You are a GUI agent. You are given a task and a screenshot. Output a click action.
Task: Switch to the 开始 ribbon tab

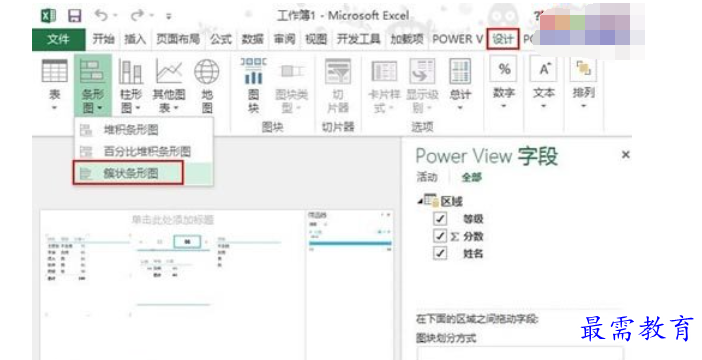pyautogui.click(x=103, y=39)
